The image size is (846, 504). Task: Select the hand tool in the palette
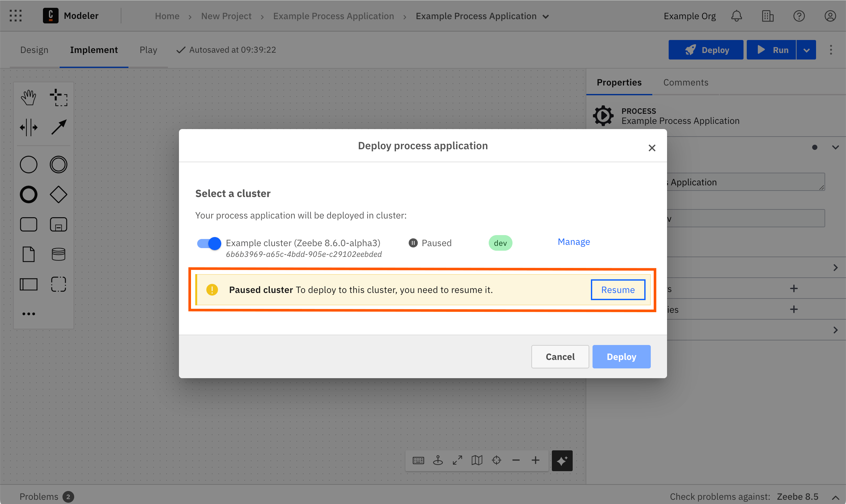[x=29, y=97]
